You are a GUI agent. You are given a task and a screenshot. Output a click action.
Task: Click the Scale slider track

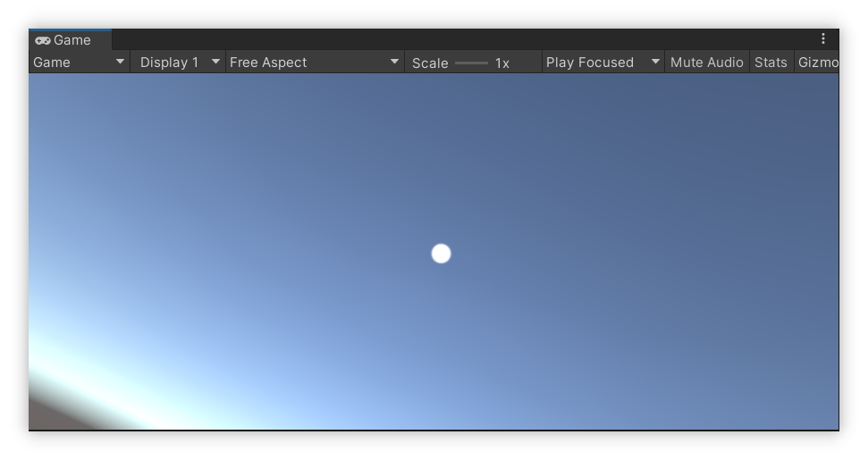(x=471, y=63)
